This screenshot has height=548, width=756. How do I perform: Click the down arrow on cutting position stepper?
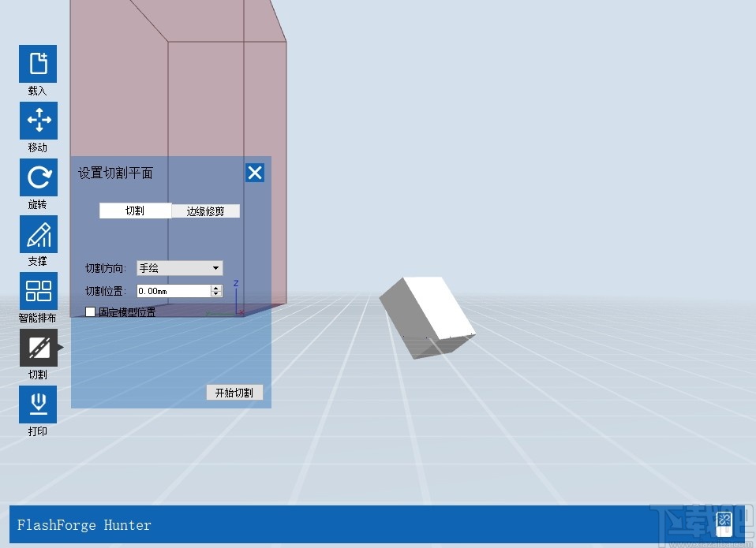click(x=216, y=294)
